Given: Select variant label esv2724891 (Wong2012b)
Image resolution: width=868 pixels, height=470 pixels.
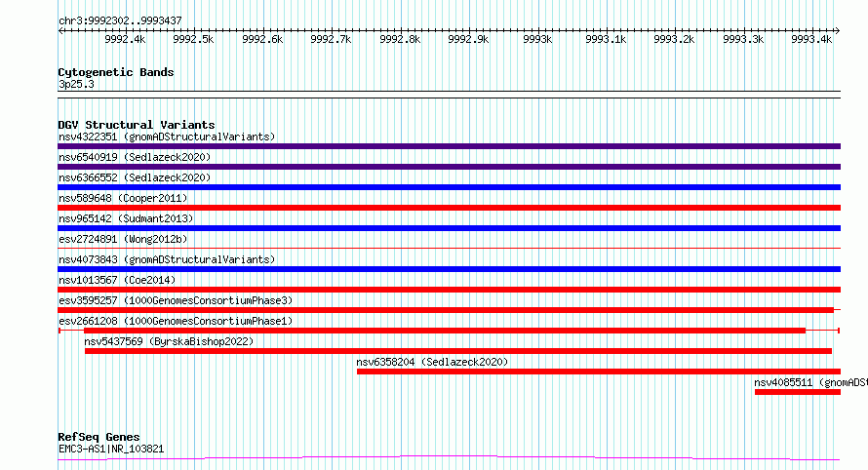Looking at the screenshot, I should (x=123, y=239).
